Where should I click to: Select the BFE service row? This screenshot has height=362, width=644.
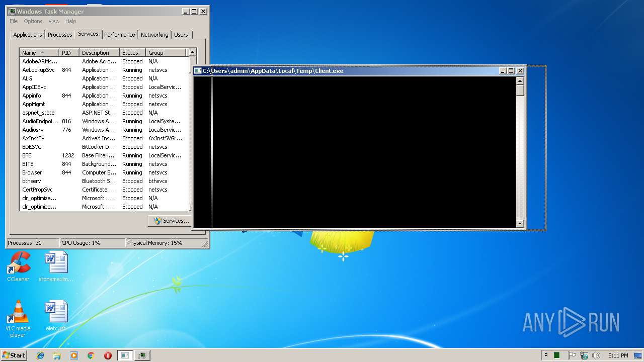[104, 155]
